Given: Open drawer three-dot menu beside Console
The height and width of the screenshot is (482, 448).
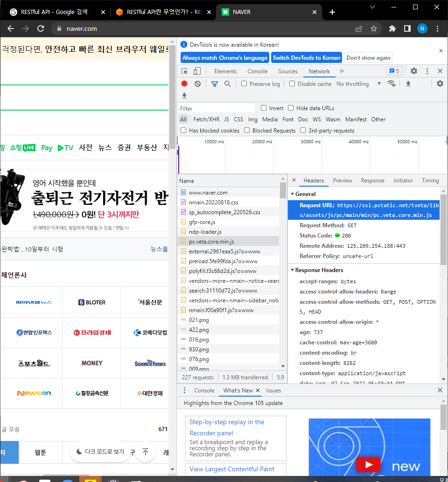Looking at the screenshot, I should [x=184, y=391].
